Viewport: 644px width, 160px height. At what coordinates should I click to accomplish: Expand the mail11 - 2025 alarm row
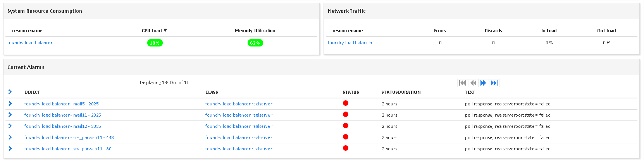[x=10, y=115]
